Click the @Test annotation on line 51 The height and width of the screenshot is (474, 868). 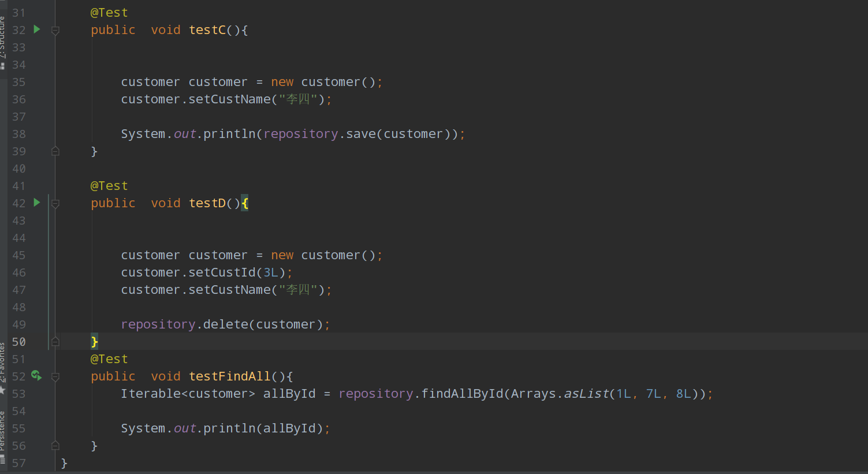[x=109, y=359]
